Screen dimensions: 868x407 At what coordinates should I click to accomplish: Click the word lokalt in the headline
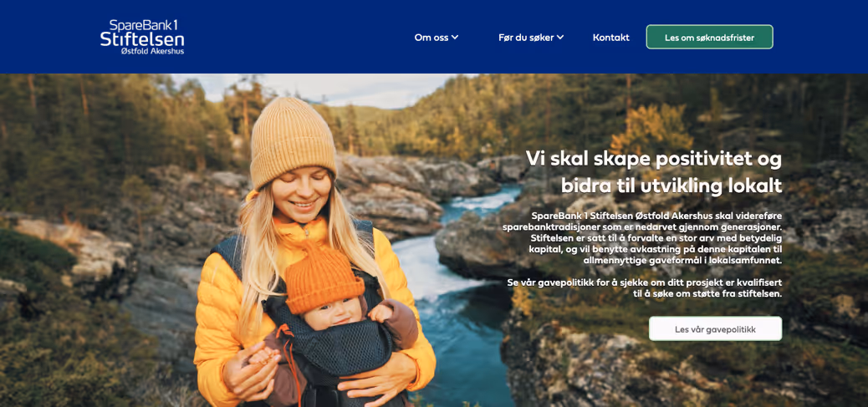756,186
